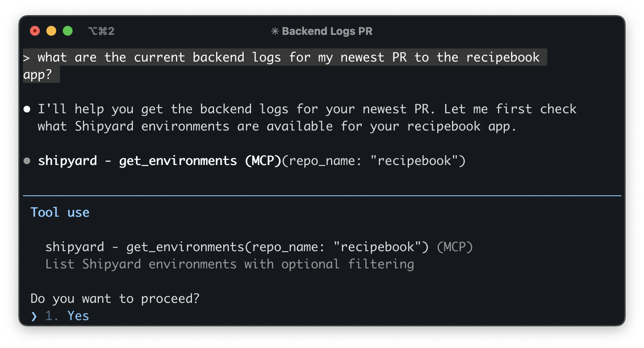This screenshot has width=644, height=348.
Task: Click the yellow minimize window button
Action: pyautogui.click(x=51, y=31)
